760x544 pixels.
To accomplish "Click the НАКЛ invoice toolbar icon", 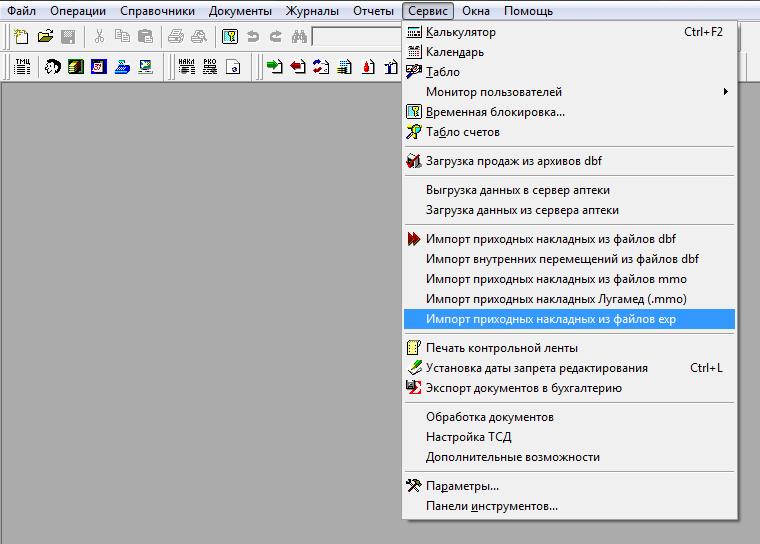I will coord(187,68).
